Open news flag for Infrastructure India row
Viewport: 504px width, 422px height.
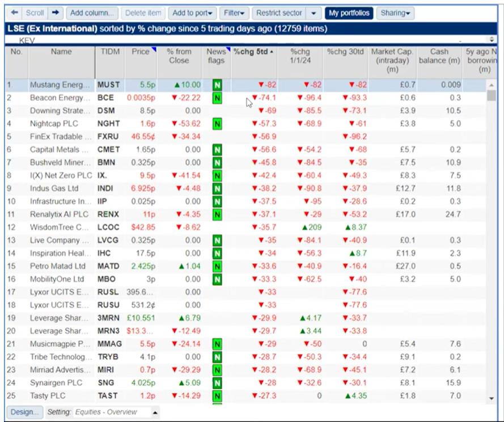click(217, 202)
